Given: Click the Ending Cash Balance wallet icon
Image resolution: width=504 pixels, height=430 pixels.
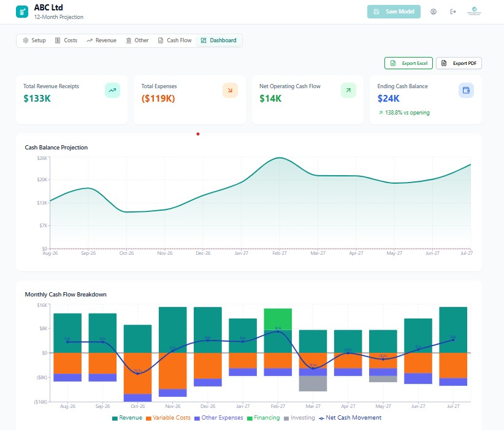Looking at the screenshot, I should (x=466, y=90).
